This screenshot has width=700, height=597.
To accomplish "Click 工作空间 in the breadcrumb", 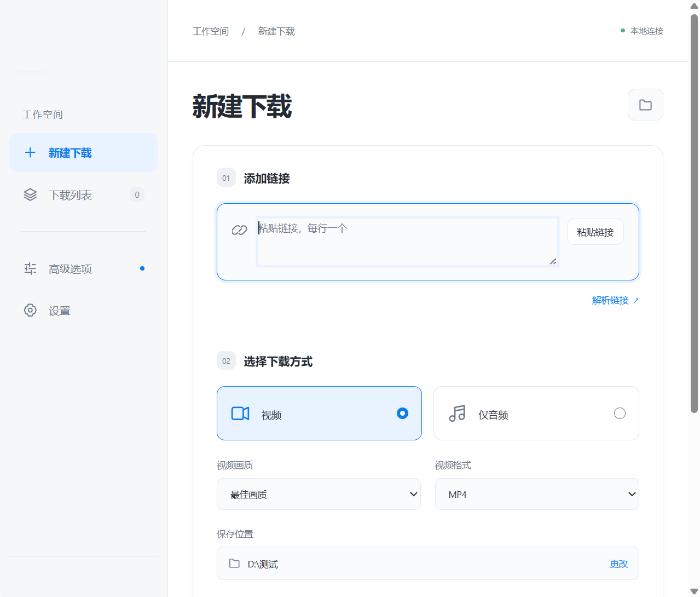I will [211, 31].
